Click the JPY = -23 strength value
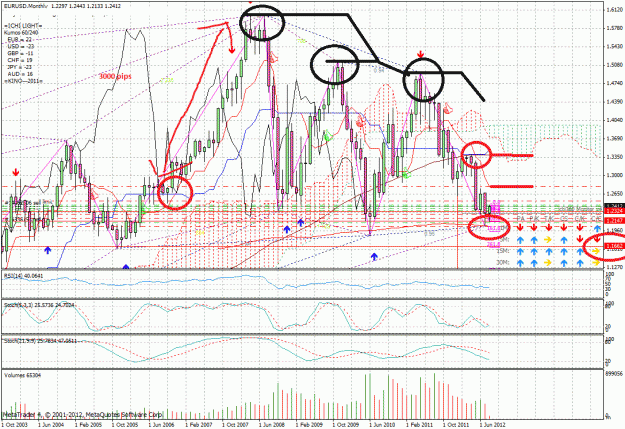The image size is (625, 429). click(x=20, y=67)
